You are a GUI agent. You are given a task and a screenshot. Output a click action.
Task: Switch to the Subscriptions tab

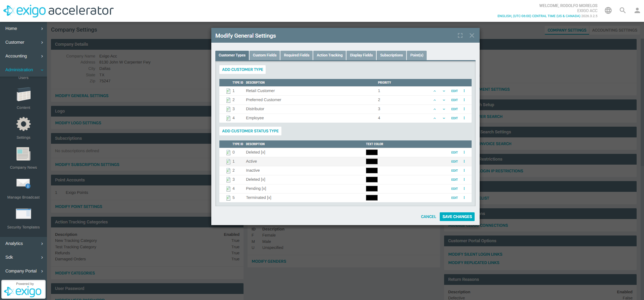click(391, 55)
